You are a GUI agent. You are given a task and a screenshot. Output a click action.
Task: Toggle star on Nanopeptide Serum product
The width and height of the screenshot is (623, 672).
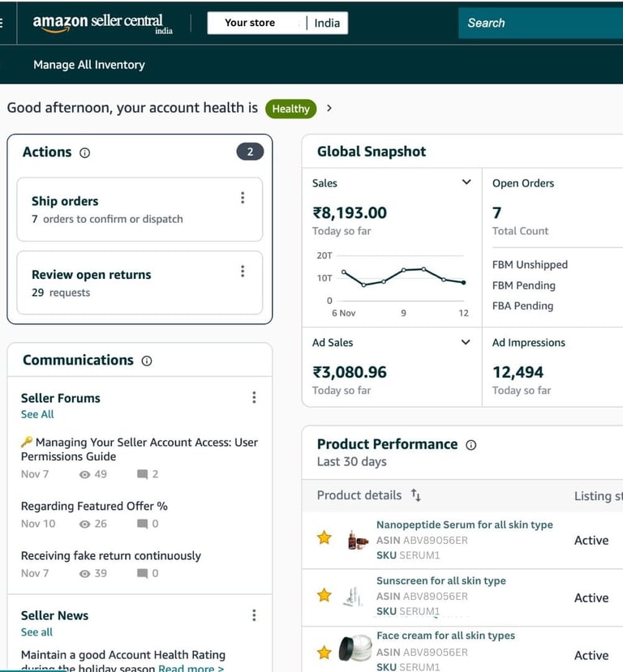(324, 537)
